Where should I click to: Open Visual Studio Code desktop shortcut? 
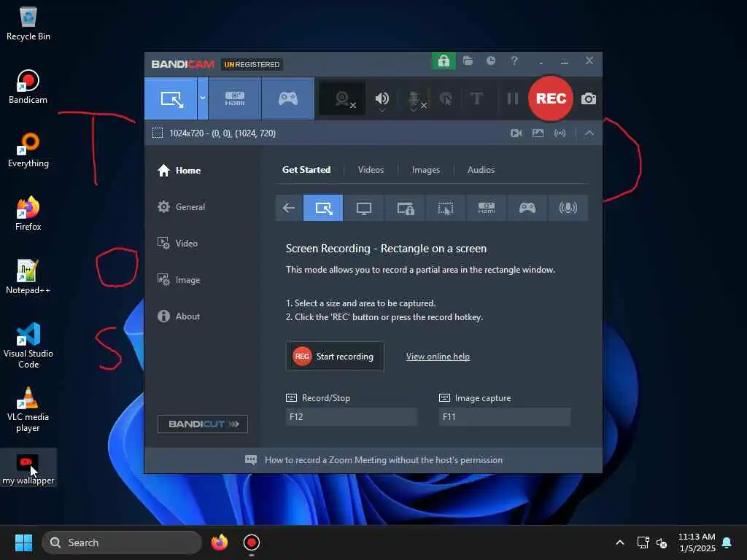[x=28, y=346]
